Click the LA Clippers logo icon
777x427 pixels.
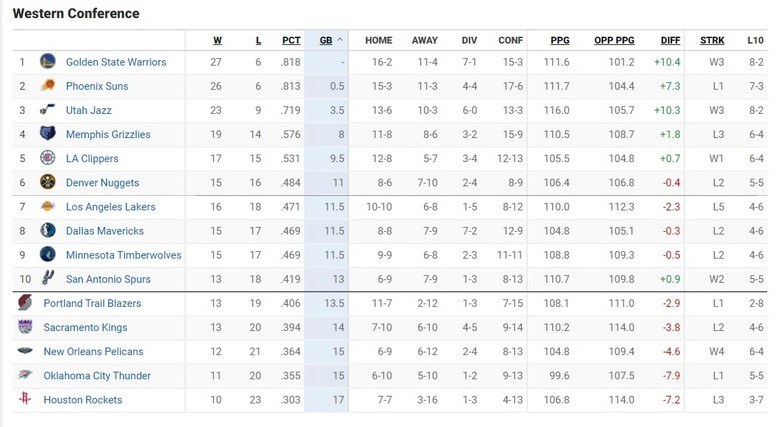click(x=47, y=158)
